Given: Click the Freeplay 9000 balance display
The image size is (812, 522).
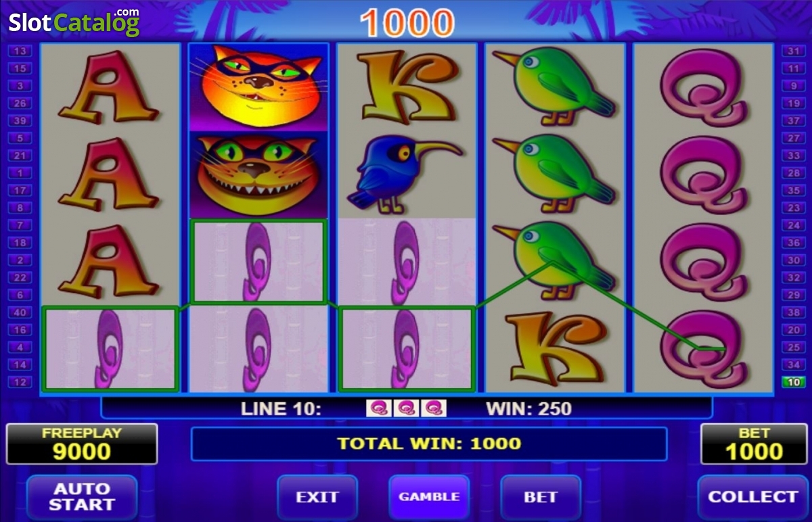Looking at the screenshot, I should [x=82, y=444].
